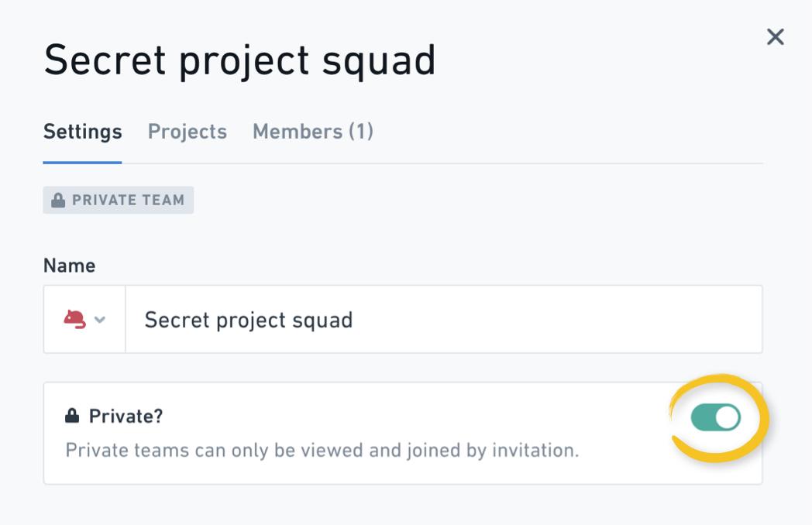
Task: Place the cursor at the end of the Secret project squad name text
Action: (353, 320)
